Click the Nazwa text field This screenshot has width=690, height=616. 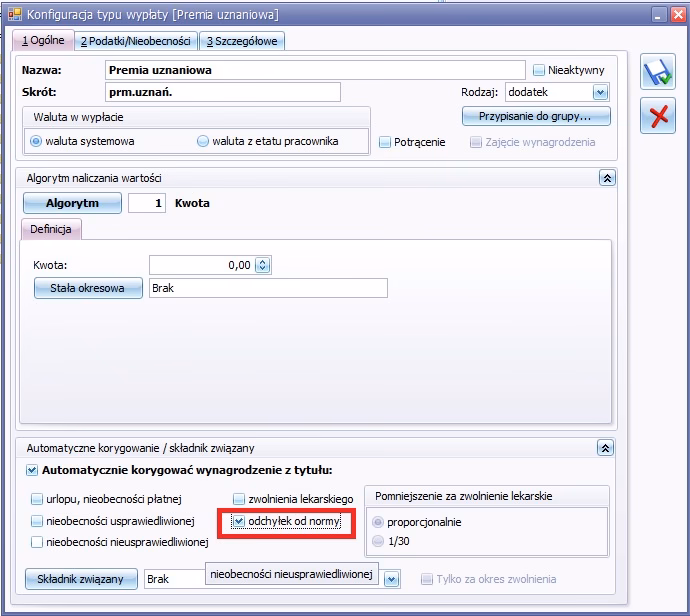(314, 70)
